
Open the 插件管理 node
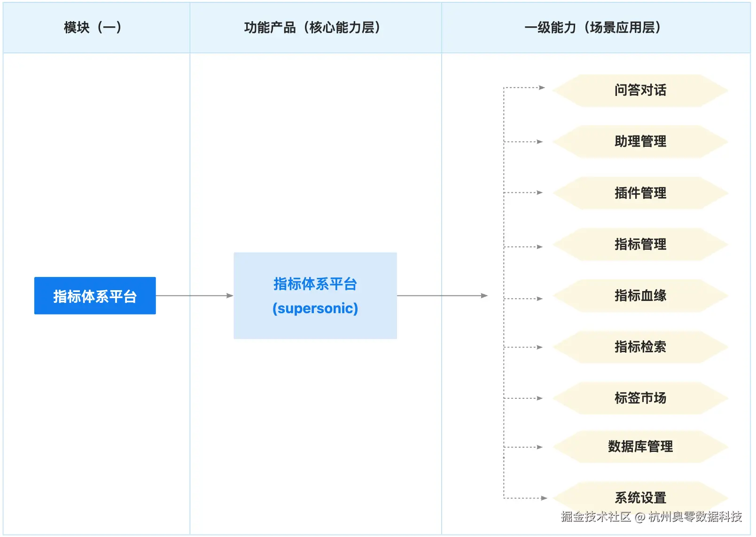coord(641,193)
